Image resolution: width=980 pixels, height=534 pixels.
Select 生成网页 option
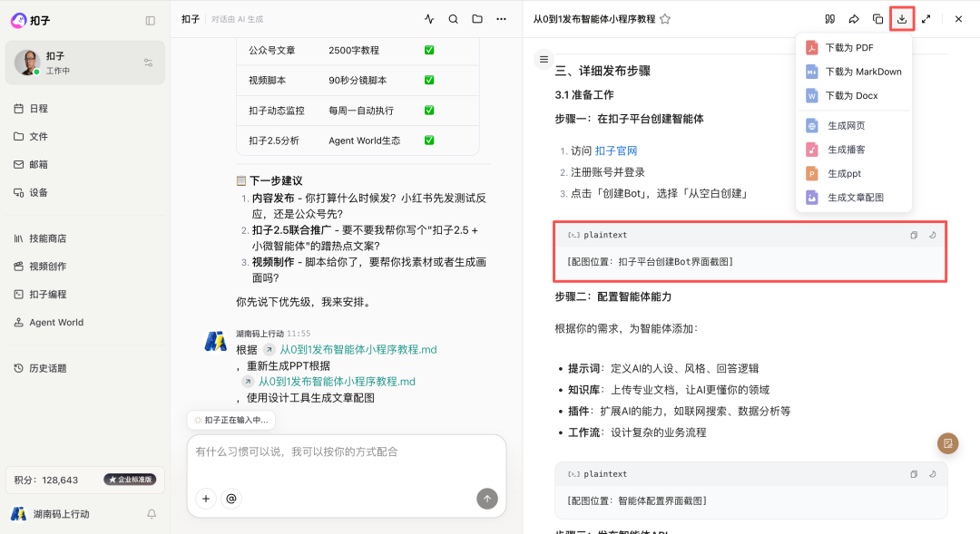(x=854, y=125)
